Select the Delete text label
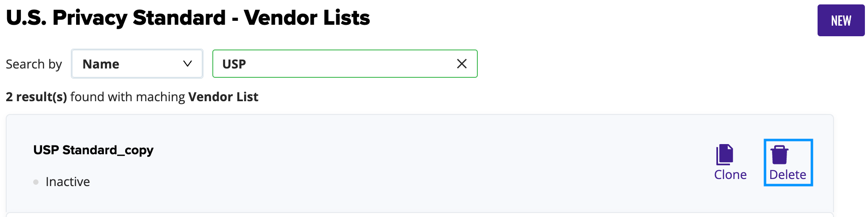868x217 pixels. coord(787,175)
